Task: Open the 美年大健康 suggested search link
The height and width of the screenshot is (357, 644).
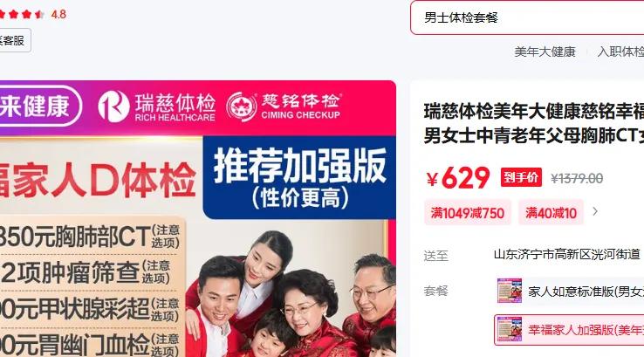Action: coord(545,51)
